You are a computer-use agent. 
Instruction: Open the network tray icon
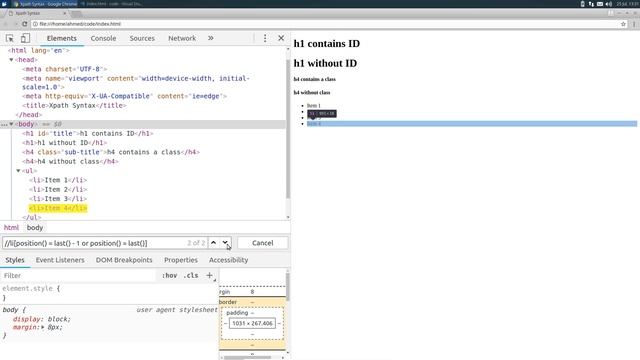coord(591,4)
